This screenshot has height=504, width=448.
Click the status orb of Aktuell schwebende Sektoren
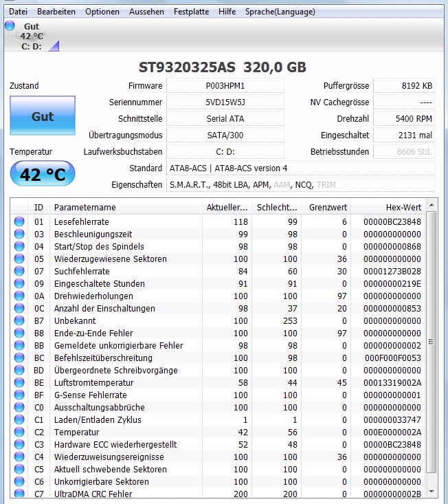point(19,469)
